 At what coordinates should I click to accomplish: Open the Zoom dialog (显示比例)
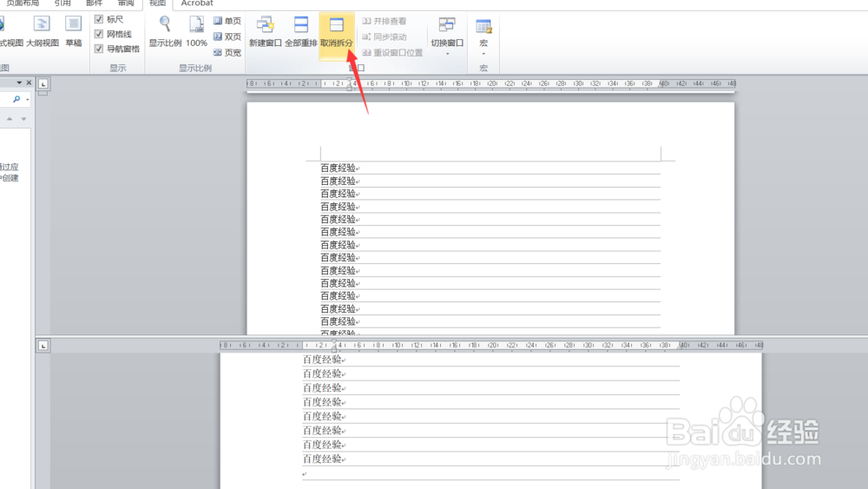point(165,31)
